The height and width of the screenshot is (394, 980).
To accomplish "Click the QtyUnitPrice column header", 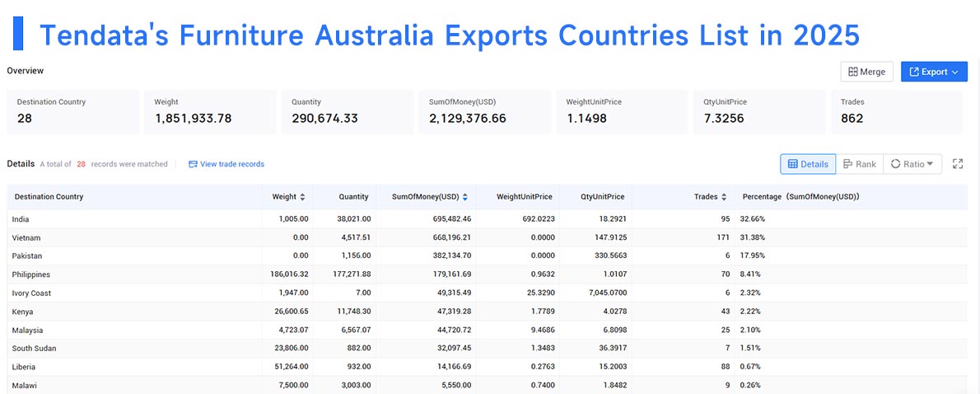I will click(x=602, y=197).
